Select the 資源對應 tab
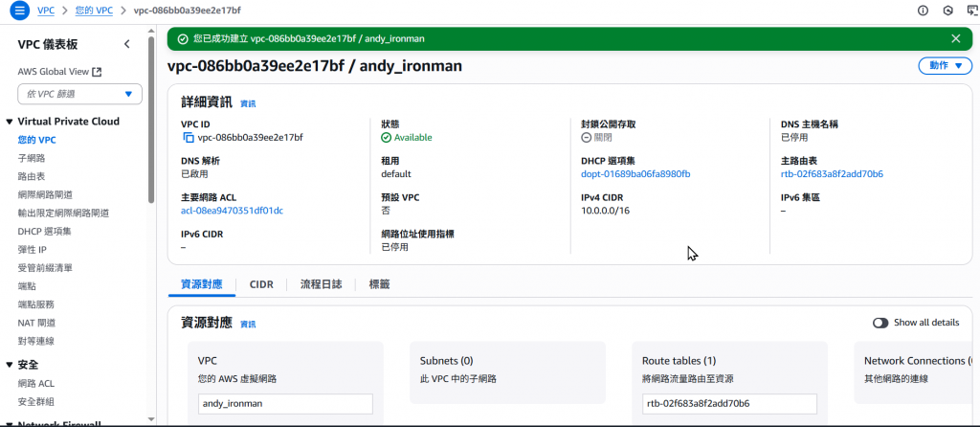 tap(202, 284)
